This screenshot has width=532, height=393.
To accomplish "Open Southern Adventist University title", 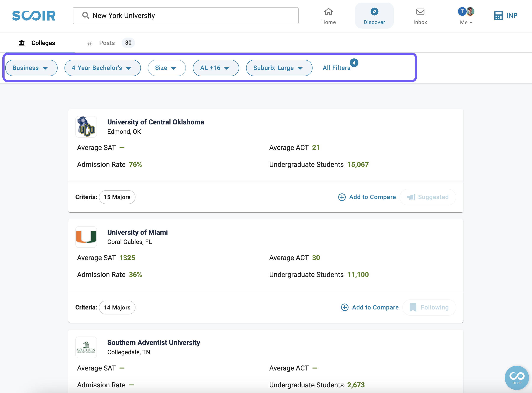I will pyautogui.click(x=154, y=343).
